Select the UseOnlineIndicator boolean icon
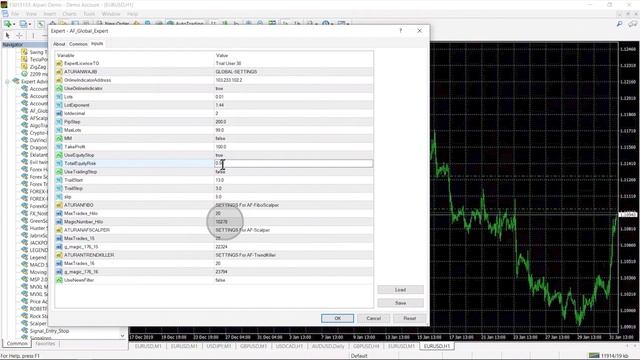 (59, 89)
